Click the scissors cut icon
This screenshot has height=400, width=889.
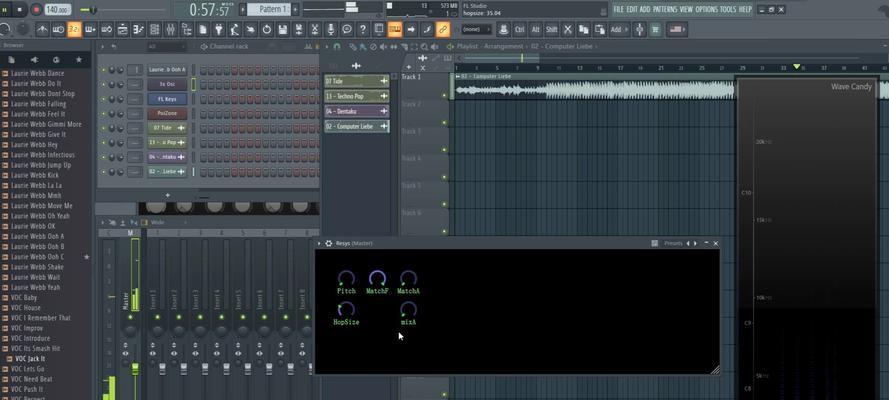click(568, 29)
